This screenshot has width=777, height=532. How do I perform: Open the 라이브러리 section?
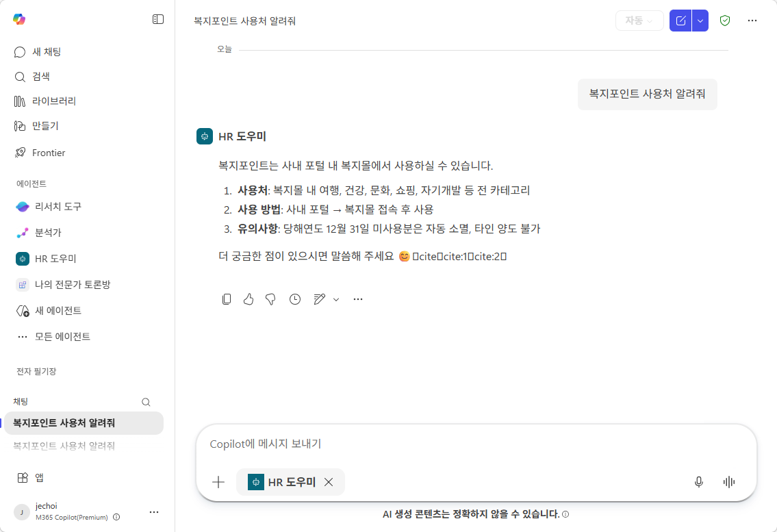45,101
